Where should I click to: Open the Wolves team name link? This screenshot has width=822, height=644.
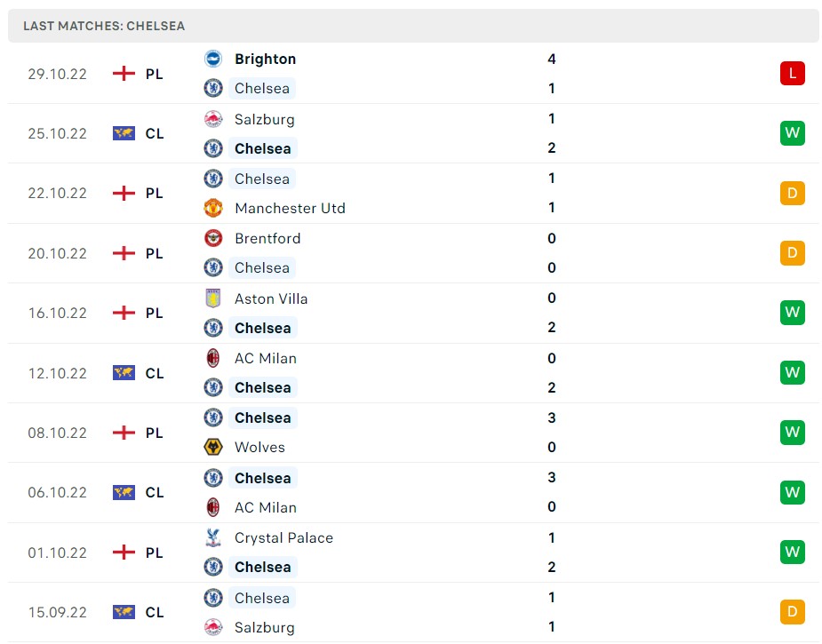coord(259,447)
